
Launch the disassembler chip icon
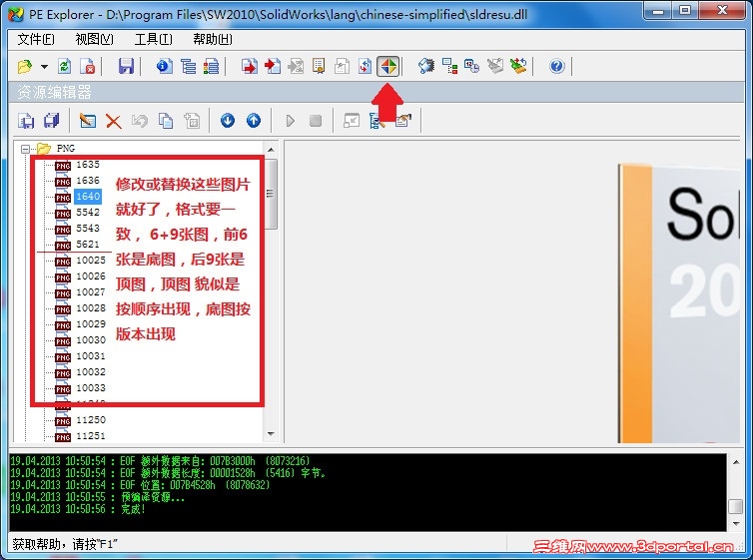(426, 66)
